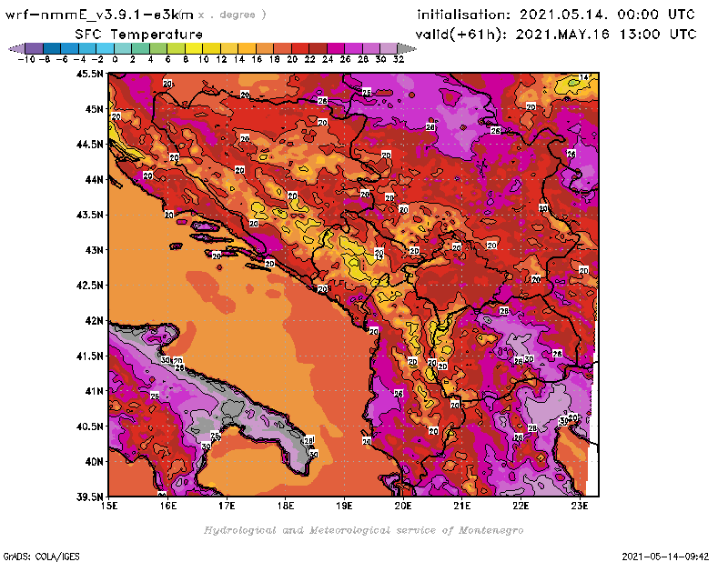Click the '45.5N' latitude label
This screenshot has width=728, height=562.
pos(89,74)
